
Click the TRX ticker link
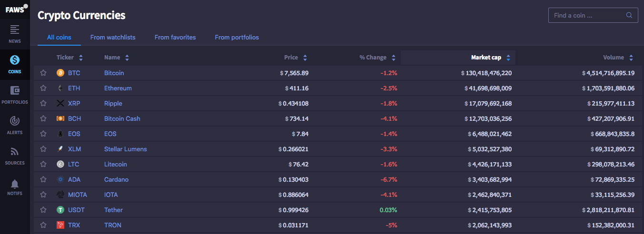(x=74, y=225)
